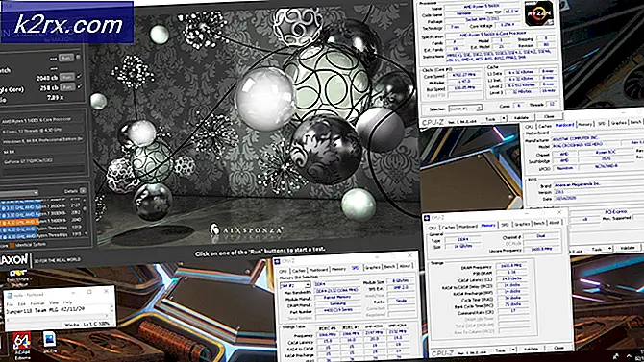
Task: Click the Cinebench ranking list scrollbar
Action: 85,218
